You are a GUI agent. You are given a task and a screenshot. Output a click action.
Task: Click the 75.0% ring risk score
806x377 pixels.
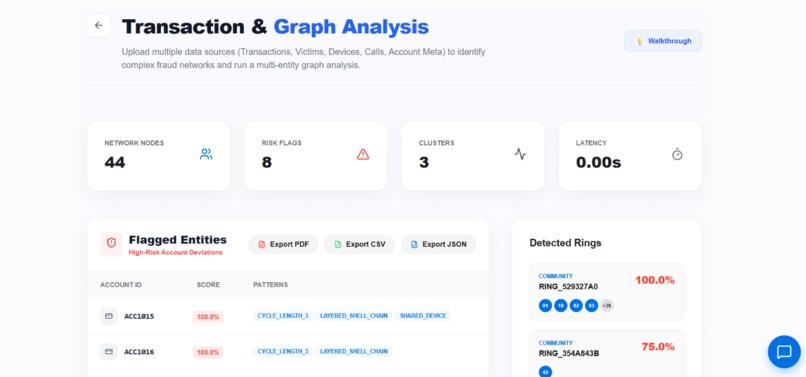[x=658, y=347]
